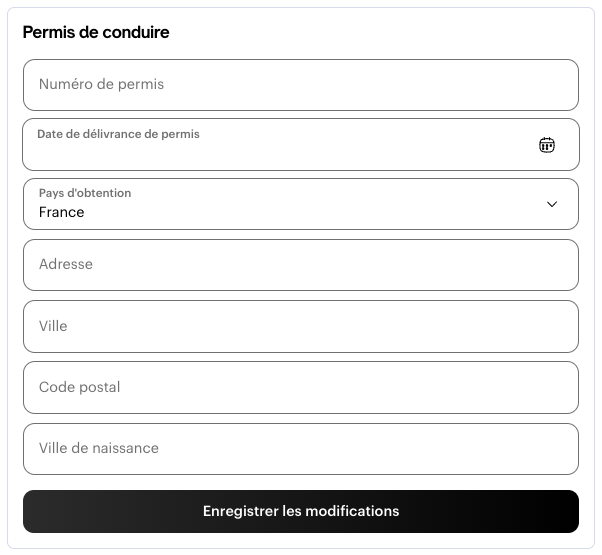Click the Adresse placeholder text
Screen dimensions: 602x555
pyautogui.click(x=66, y=264)
